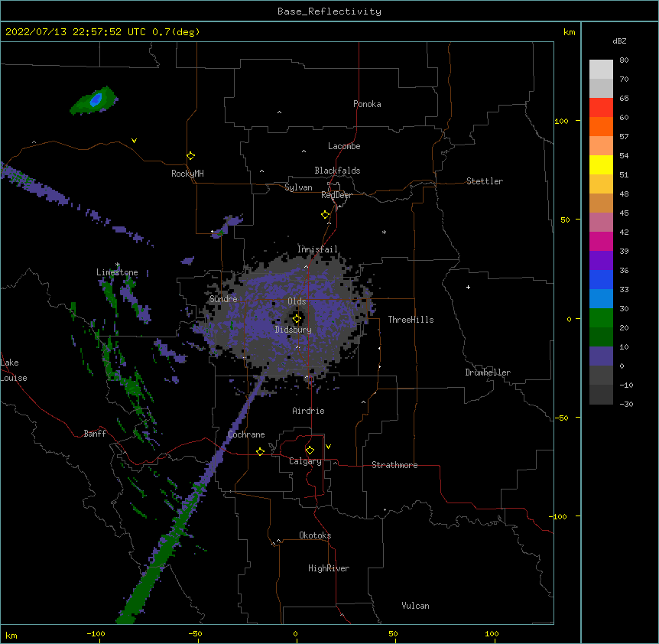The height and width of the screenshot is (644, 659).
Task: Click the km unit label beside the timestamp row
Action: coord(569,32)
